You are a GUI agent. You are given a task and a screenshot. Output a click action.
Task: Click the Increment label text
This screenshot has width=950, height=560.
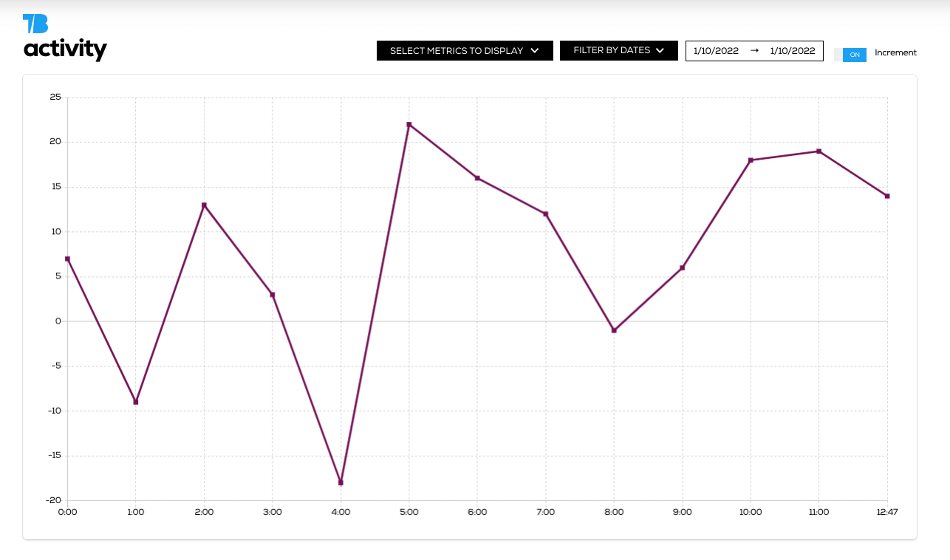click(895, 52)
